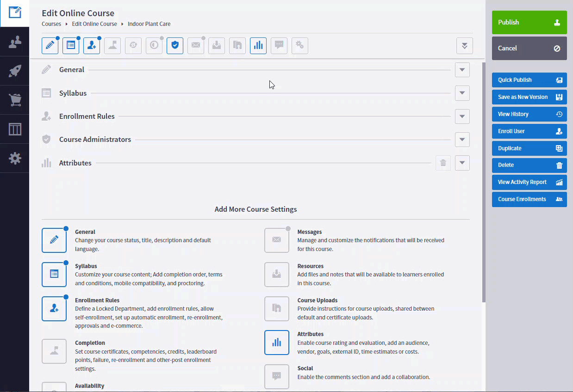Expand the Attributes section with its arrow

[x=462, y=163]
